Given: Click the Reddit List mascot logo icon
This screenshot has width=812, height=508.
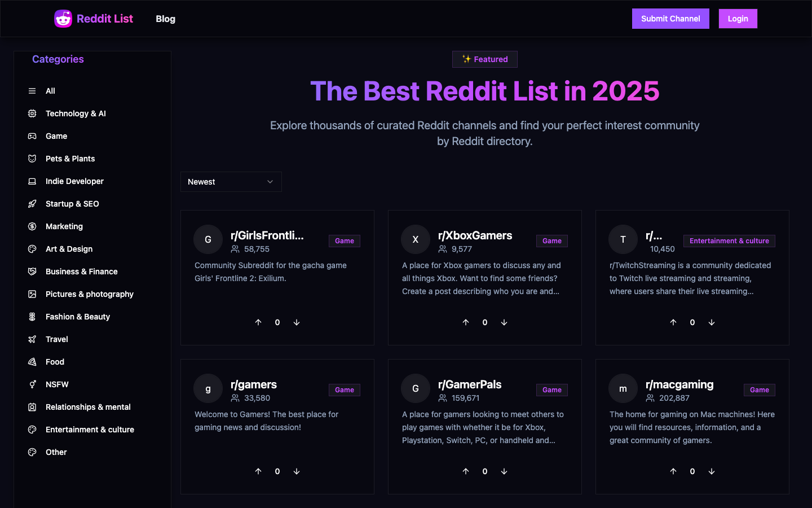Looking at the screenshot, I should click(x=63, y=19).
